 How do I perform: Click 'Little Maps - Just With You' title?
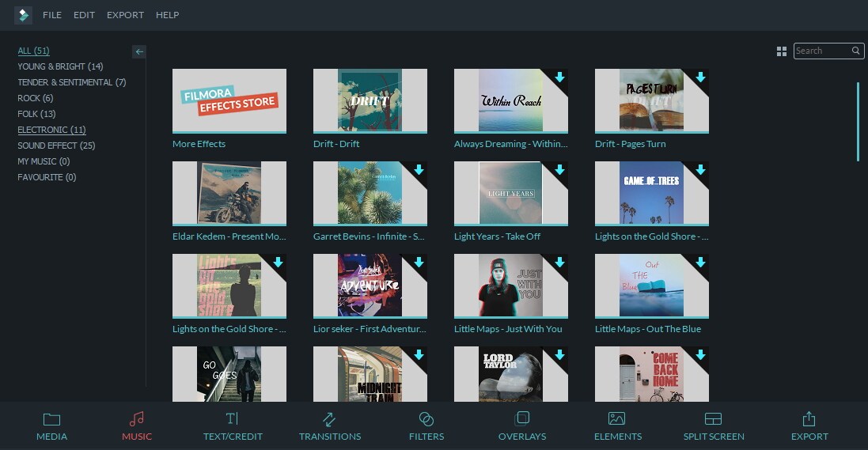[508, 329]
